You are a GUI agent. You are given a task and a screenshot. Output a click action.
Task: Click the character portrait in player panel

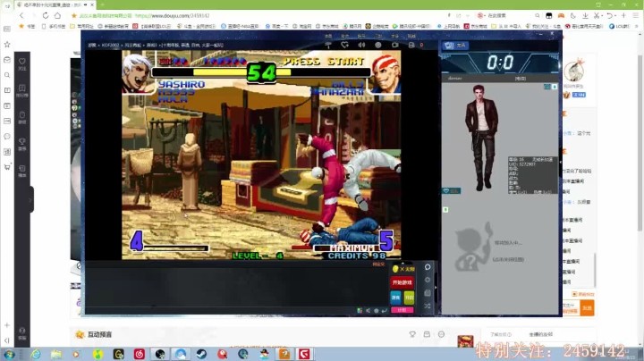[481, 138]
